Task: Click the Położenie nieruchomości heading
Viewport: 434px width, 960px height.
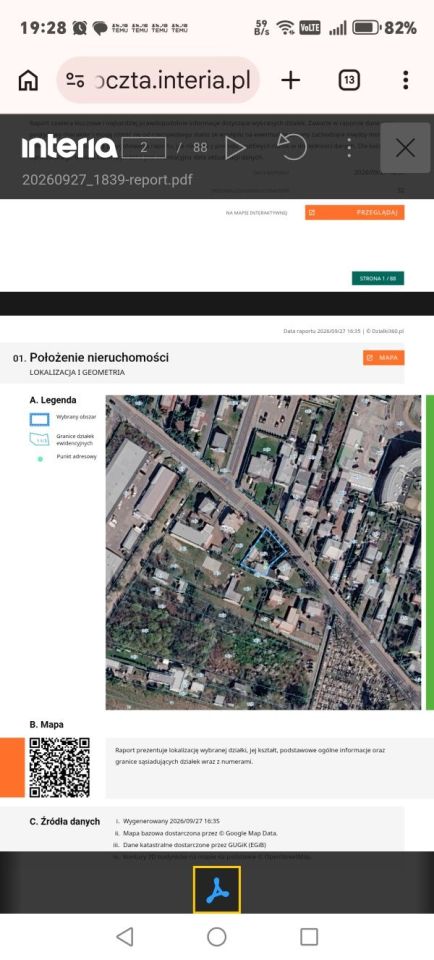Action: coord(99,358)
